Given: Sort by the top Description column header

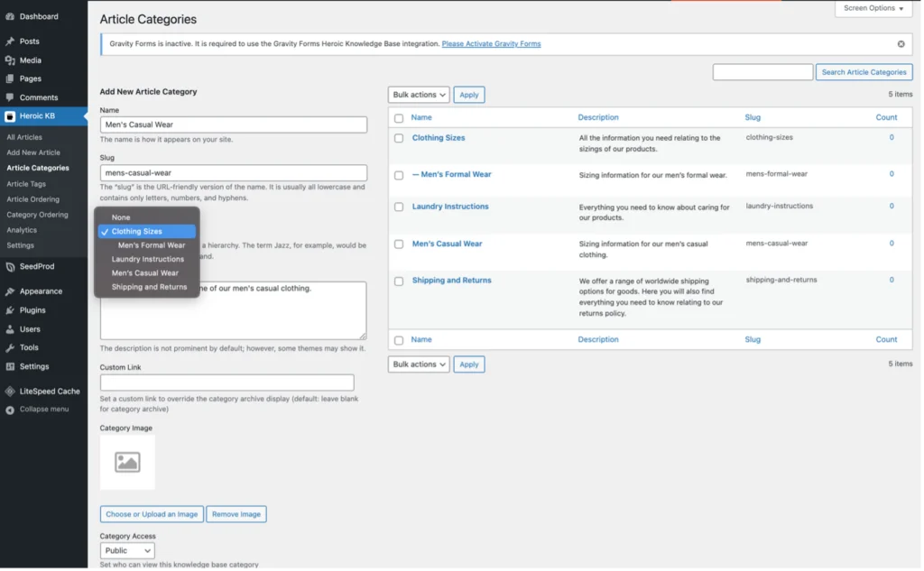Looking at the screenshot, I should 598,118.
